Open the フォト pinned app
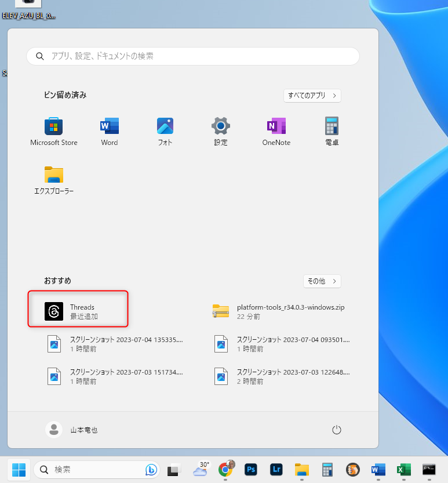Viewport: 448px width, 483px height. (x=165, y=132)
